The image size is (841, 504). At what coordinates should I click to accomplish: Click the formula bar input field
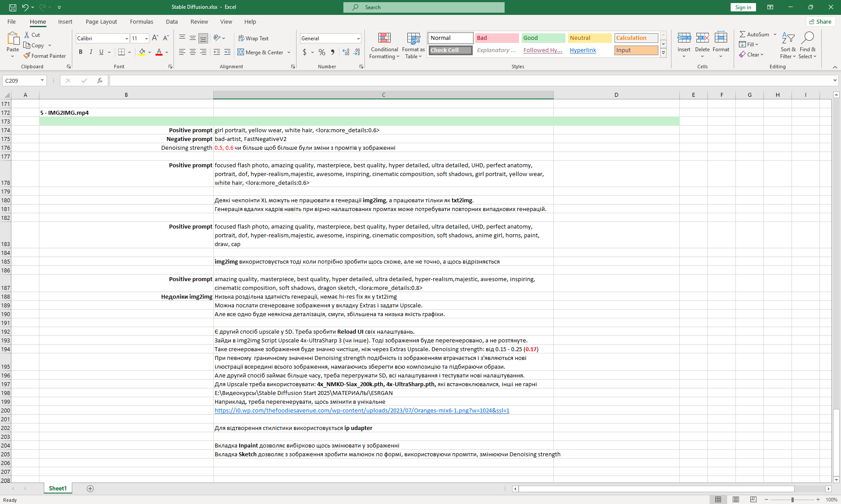pos(469,81)
